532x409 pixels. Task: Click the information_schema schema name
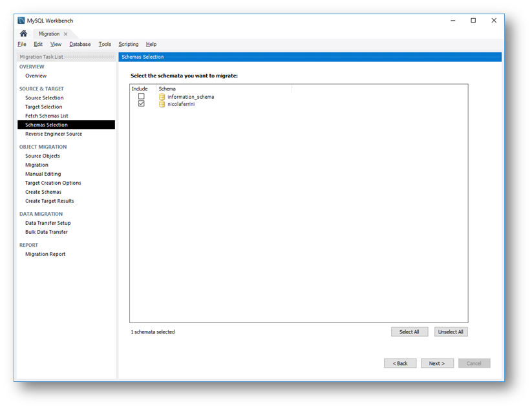[191, 97]
